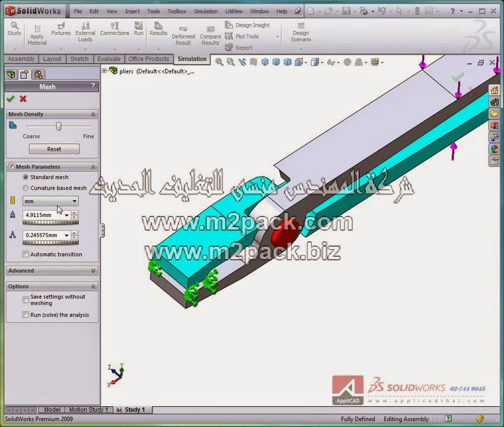This screenshot has width=504, height=427.
Task: Switch to Model tab
Action: pos(52,410)
